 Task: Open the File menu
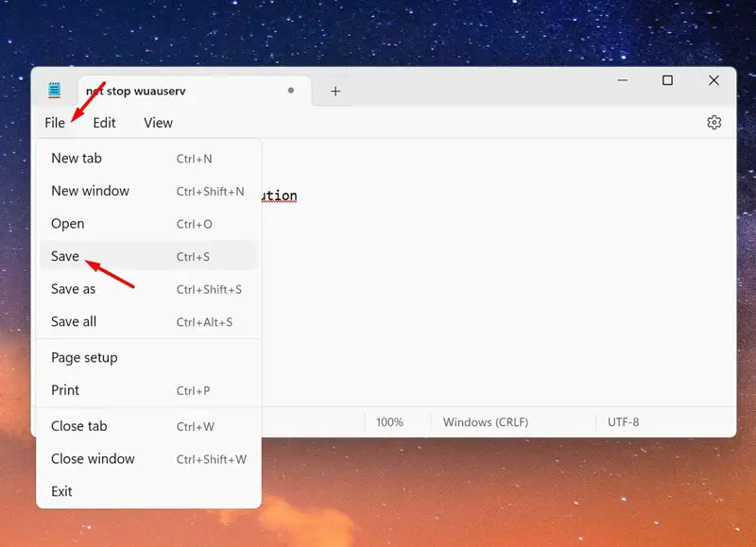tap(55, 123)
